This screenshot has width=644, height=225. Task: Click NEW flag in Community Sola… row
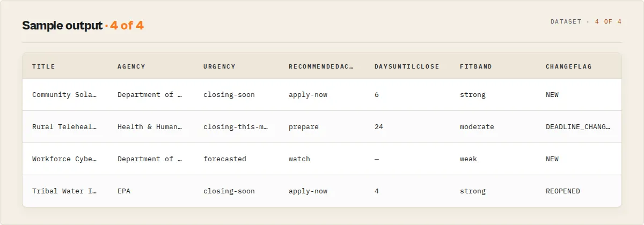tap(552, 95)
